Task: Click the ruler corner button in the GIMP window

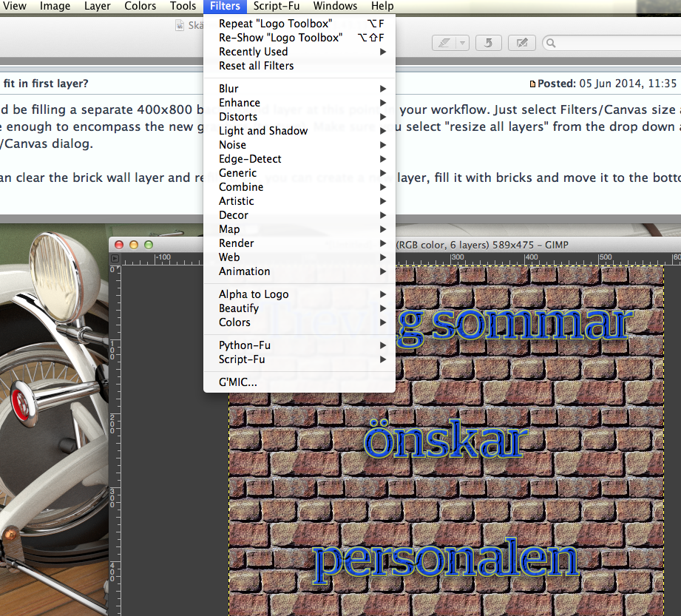Action: pos(115,259)
